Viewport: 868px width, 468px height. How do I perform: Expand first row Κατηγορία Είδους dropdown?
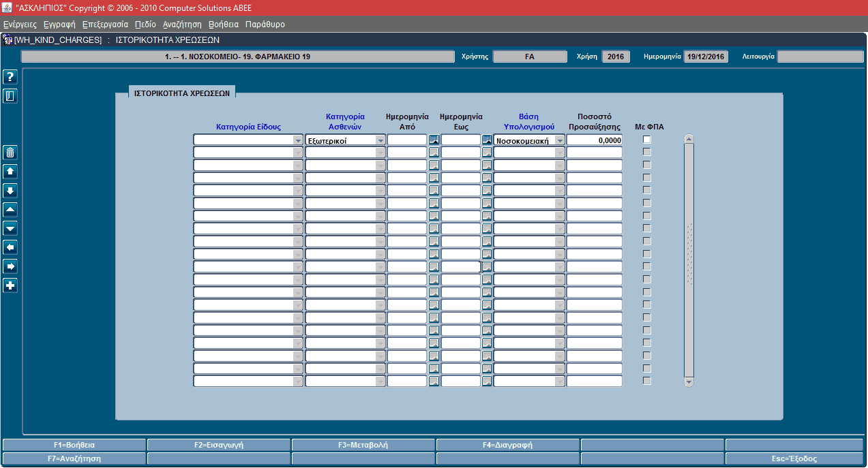click(x=297, y=140)
